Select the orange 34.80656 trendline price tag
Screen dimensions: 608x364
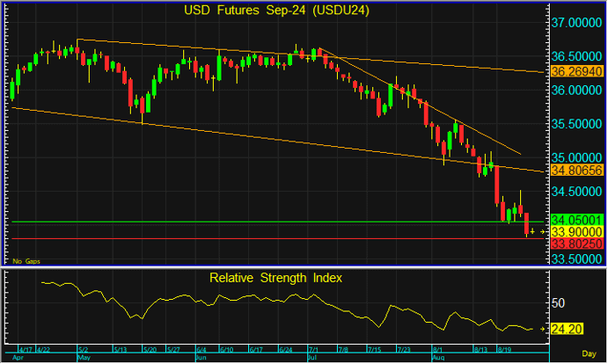[575, 170]
